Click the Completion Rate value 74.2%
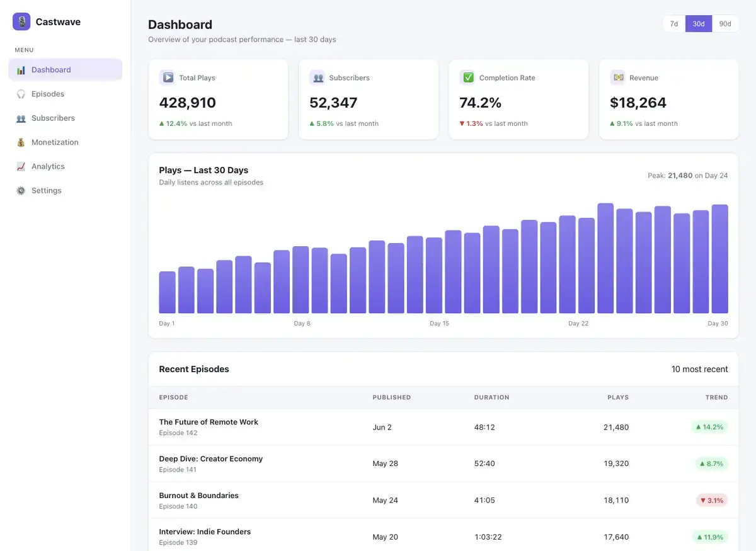Screen dimensions: 756x551 480,103
